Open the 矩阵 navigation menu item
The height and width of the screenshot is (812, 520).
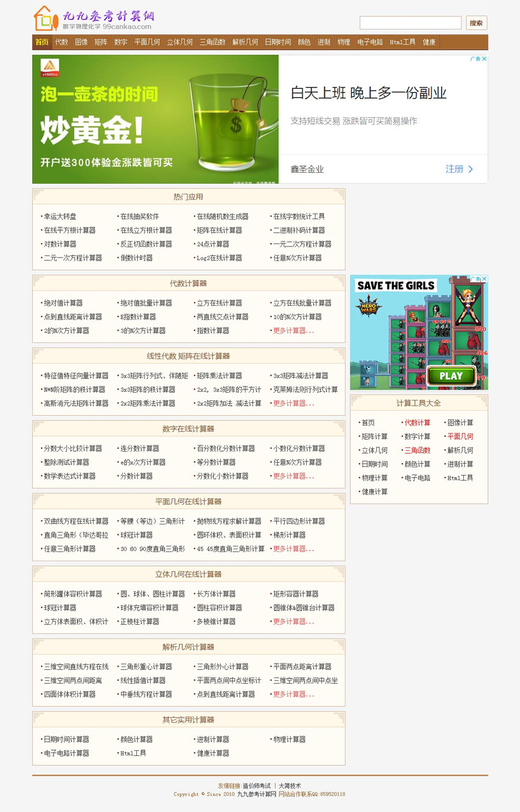click(101, 42)
